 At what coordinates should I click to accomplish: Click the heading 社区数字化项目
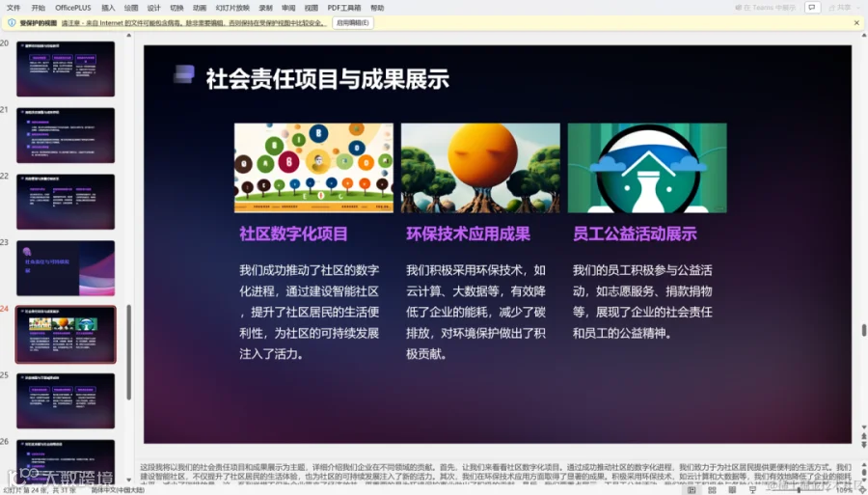(293, 234)
